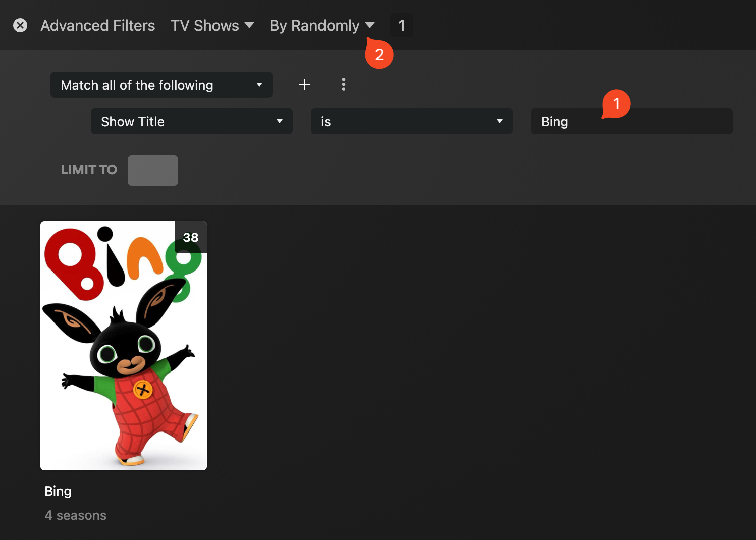
Task: Click the LIMIT TO label
Action: point(89,170)
